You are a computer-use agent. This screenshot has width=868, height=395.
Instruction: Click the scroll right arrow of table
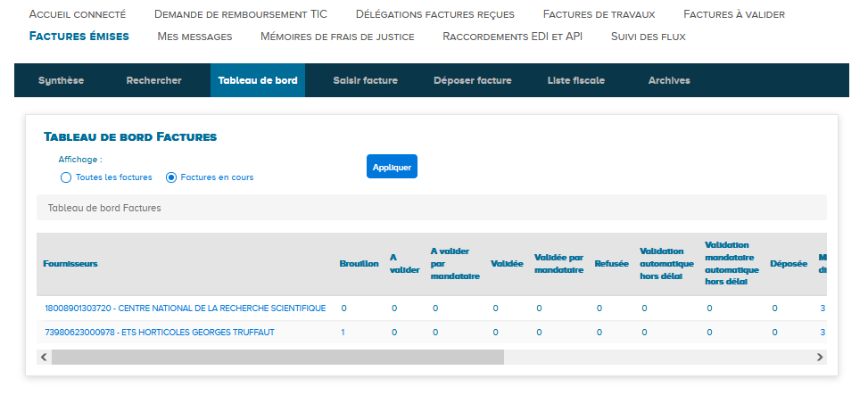819,357
